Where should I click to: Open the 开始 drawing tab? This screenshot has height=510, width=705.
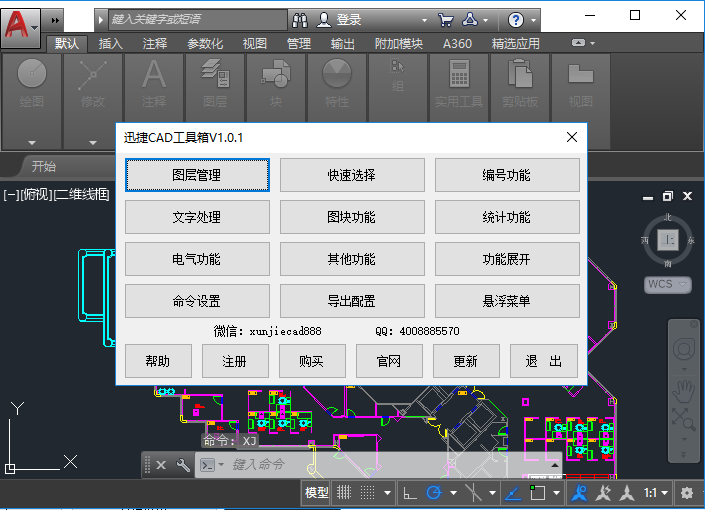point(44,166)
